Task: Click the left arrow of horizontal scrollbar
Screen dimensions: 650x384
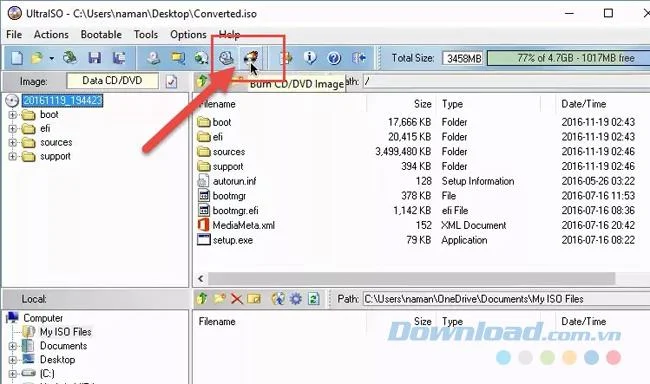Action: pos(201,278)
